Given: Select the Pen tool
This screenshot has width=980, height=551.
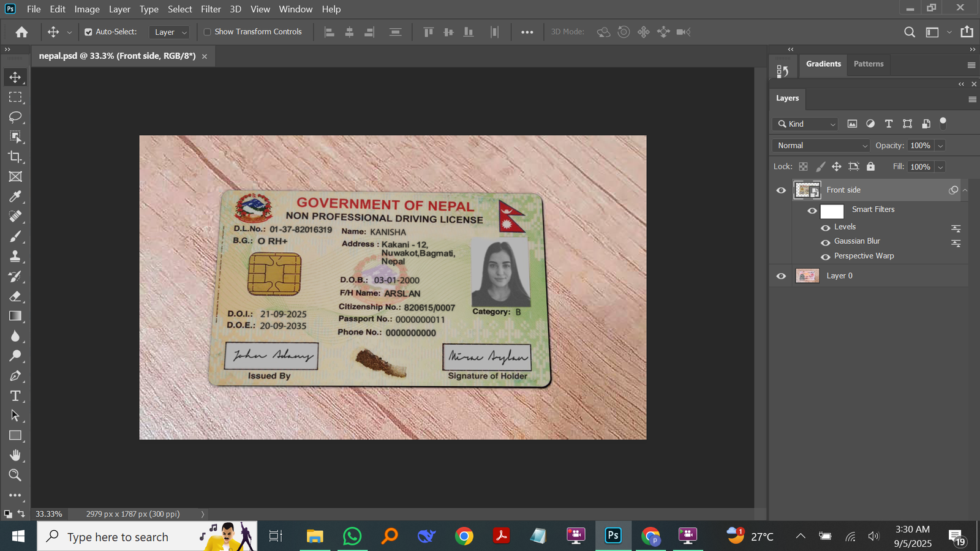Looking at the screenshot, I should click(x=15, y=376).
